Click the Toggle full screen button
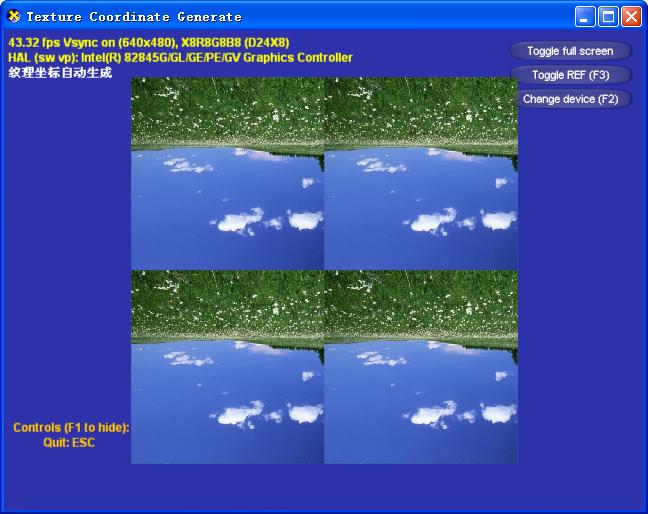Viewport: 648px width, 514px height. pos(570,51)
